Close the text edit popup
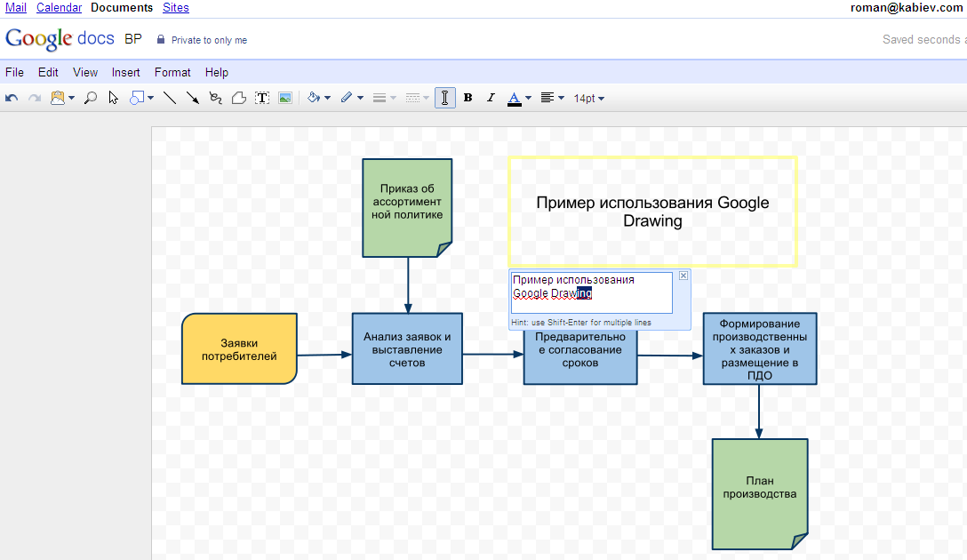 683,276
